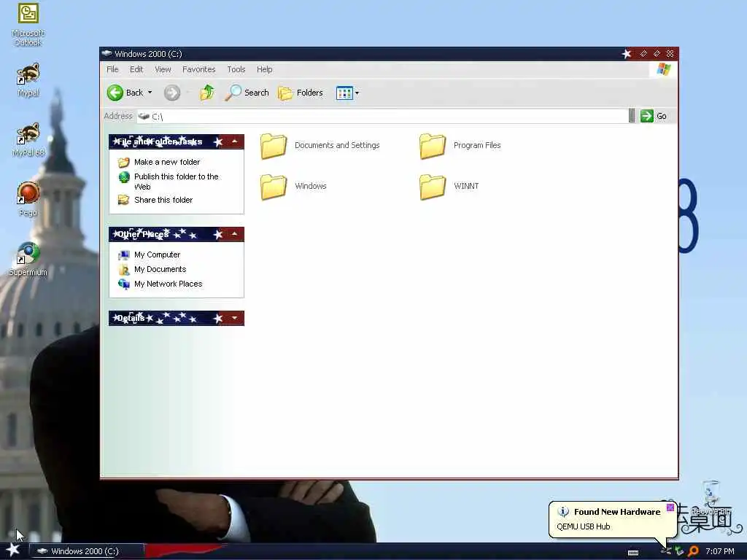Close the Found New Hardware balloon
The width and height of the screenshot is (747, 560).
click(x=670, y=507)
